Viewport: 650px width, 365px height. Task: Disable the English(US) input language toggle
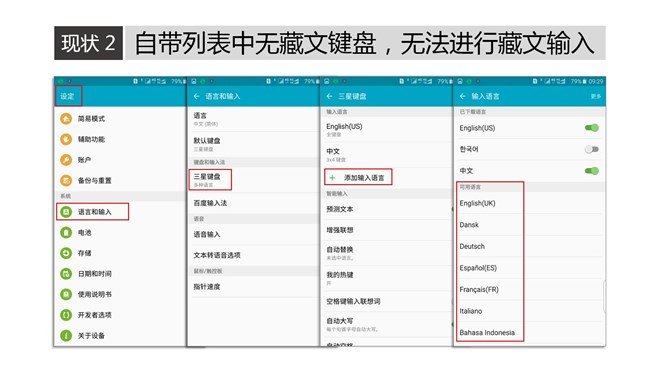(592, 128)
